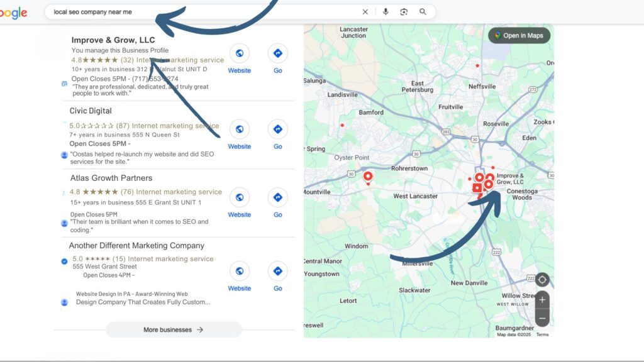Go to the Google logo home link
Screen dimensions: 644x362
[x=14, y=13]
